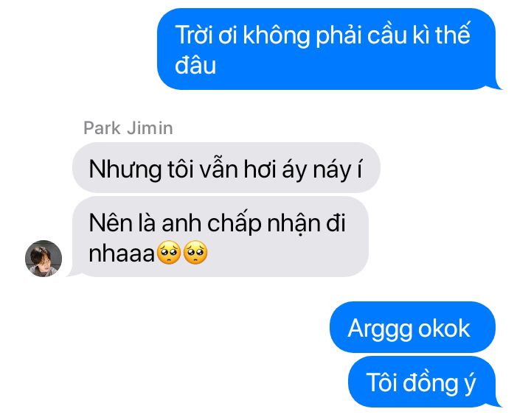Click the word "đâu" in the first blue message
Image resolution: width=531 pixels, height=420 pixels.
(x=195, y=65)
